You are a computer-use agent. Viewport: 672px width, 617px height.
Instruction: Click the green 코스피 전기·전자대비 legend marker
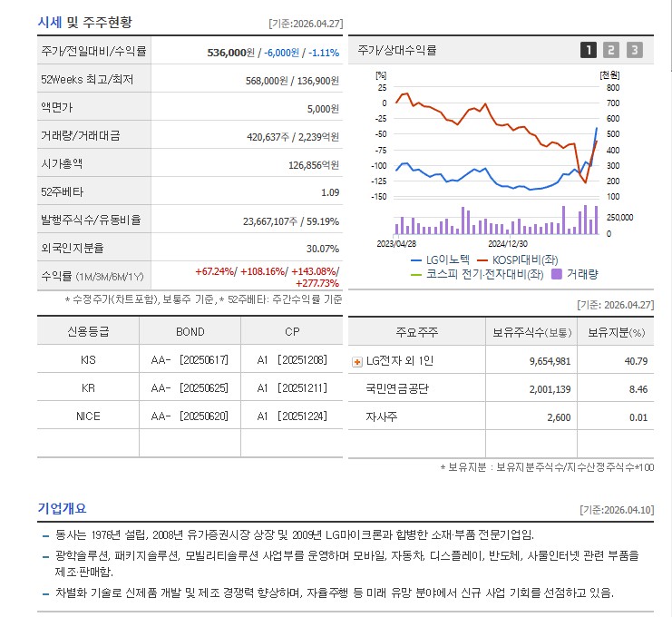(416, 275)
